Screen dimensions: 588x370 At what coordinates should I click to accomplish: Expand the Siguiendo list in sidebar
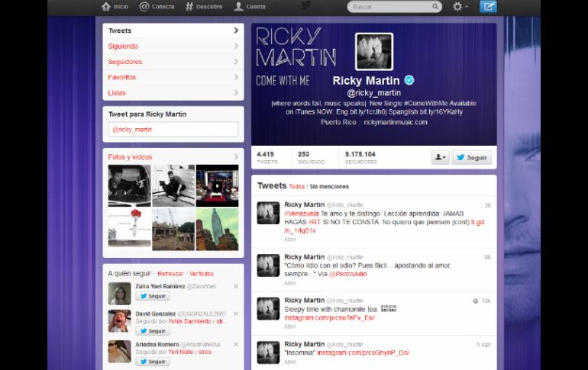point(173,47)
